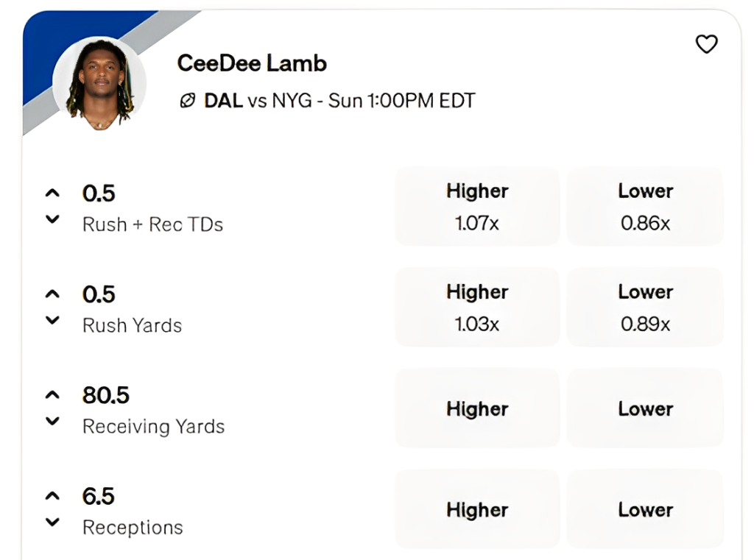754x560 pixels.
Task: Increase the Receiving Yards line
Action: [52, 394]
